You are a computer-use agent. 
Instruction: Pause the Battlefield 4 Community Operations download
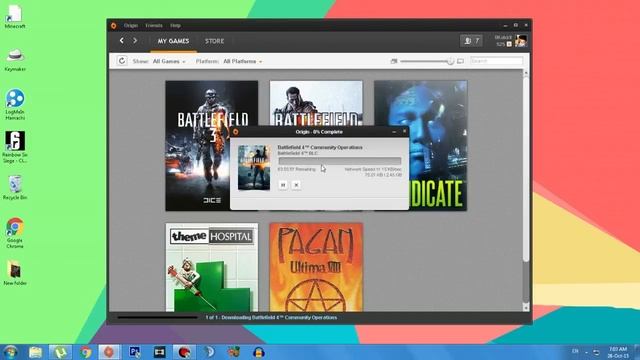[283, 185]
